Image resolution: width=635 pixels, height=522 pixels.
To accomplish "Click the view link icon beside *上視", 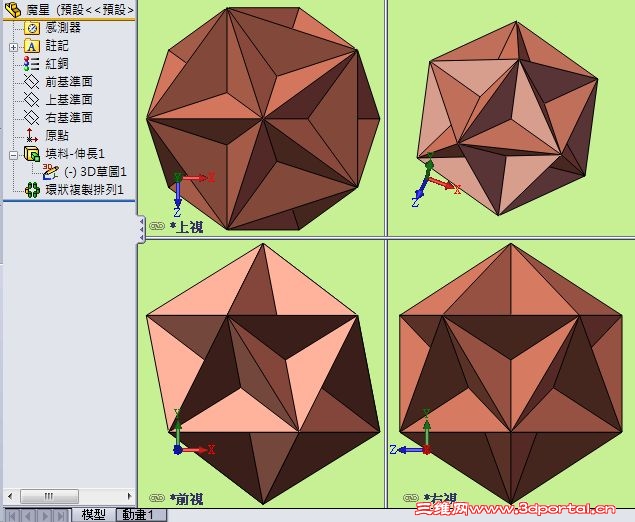I will [156, 226].
